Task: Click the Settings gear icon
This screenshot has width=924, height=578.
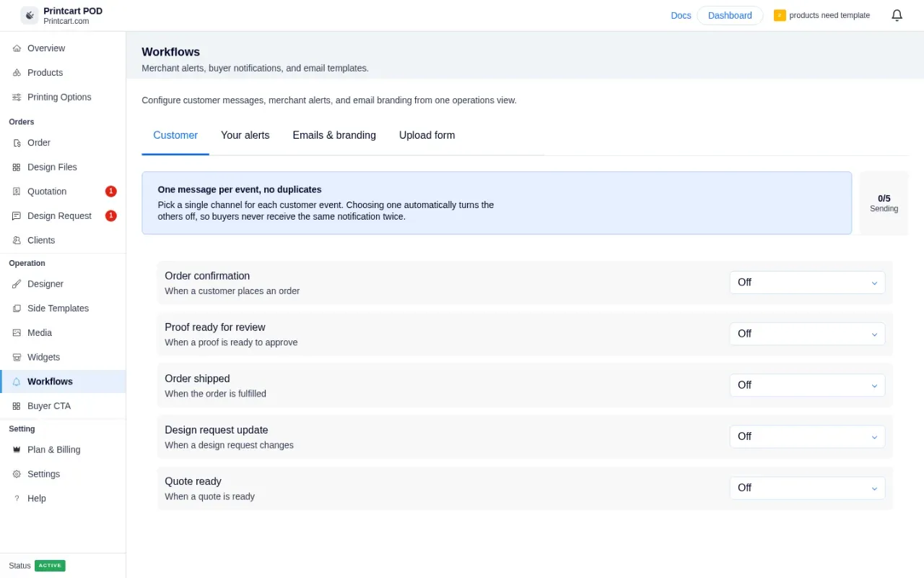Action: click(x=17, y=474)
